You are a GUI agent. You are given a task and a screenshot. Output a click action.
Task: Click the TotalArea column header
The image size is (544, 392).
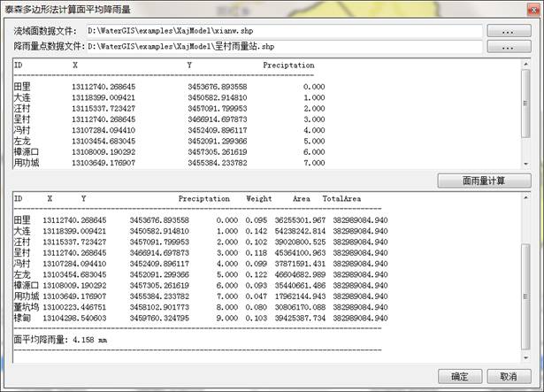click(341, 198)
